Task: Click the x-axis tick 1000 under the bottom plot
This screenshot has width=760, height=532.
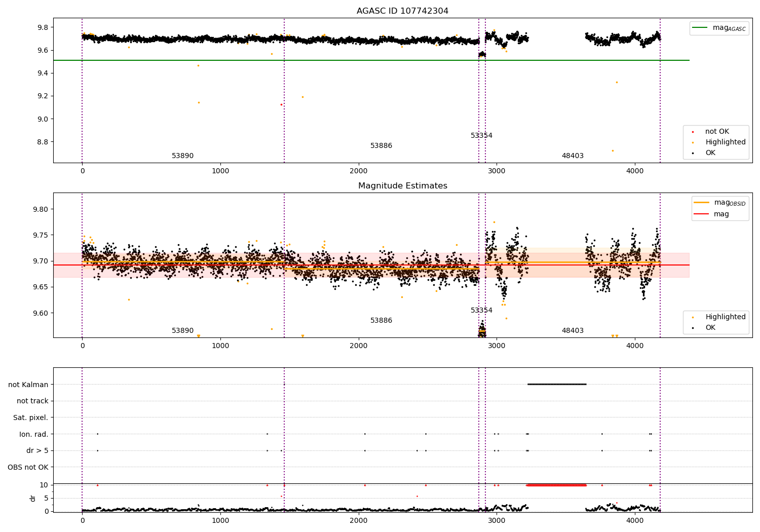Action: (x=220, y=520)
